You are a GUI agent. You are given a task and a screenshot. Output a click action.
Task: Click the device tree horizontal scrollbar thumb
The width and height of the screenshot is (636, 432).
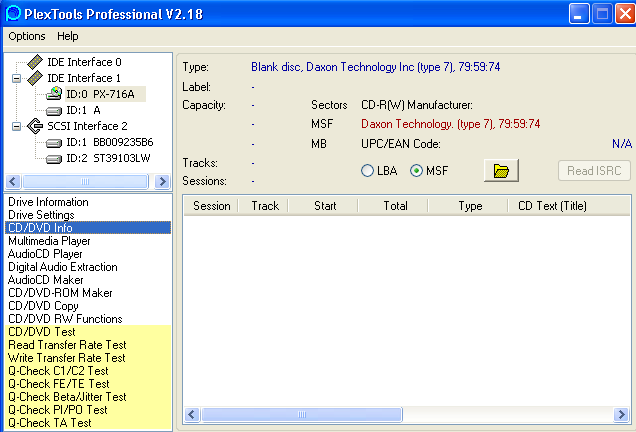coord(85,181)
